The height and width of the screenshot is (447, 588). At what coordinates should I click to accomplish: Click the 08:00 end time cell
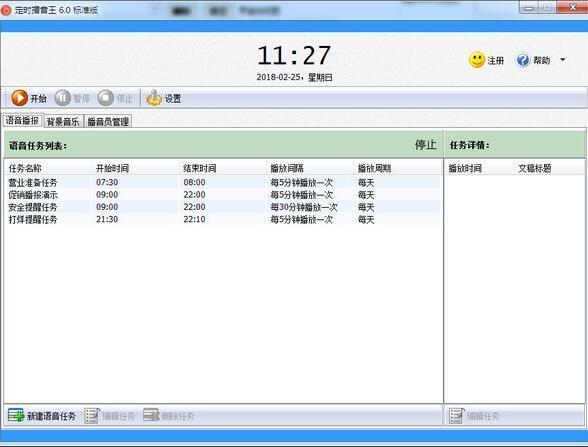pos(194,182)
